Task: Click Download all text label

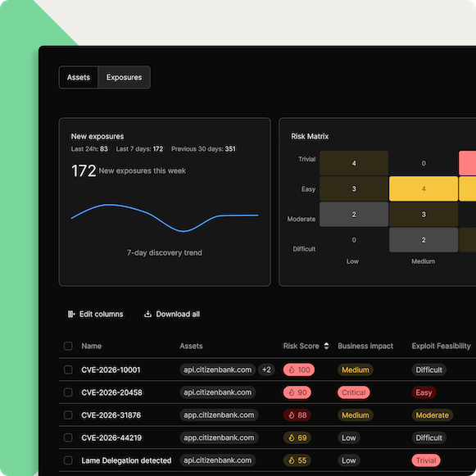Action: coord(178,314)
